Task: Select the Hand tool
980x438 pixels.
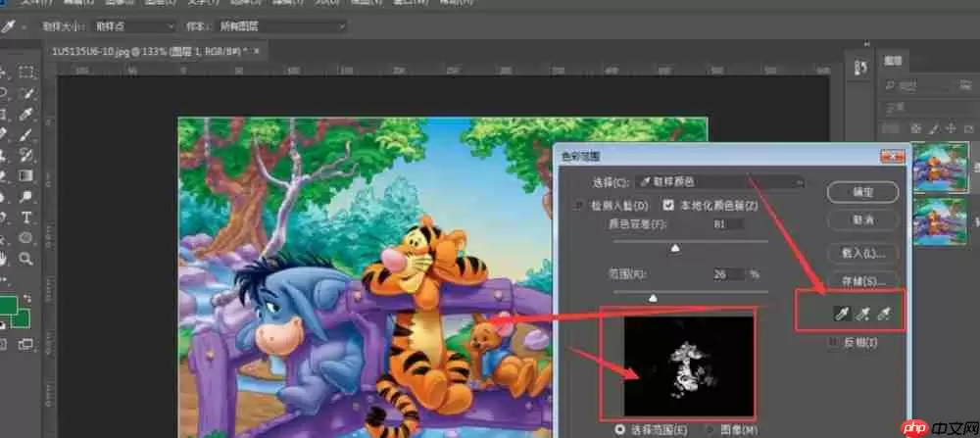Action: (3, 258)
